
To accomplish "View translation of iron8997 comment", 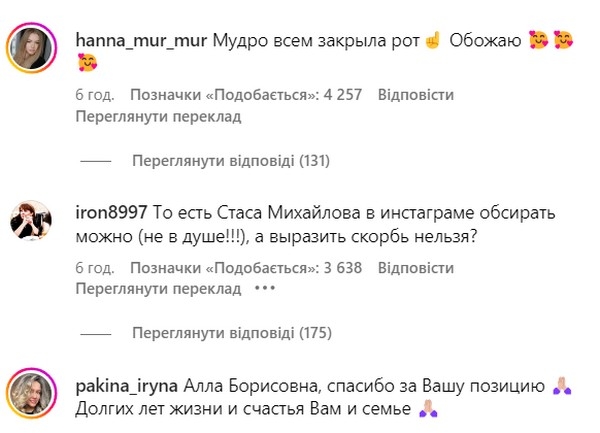I will 158,288.
